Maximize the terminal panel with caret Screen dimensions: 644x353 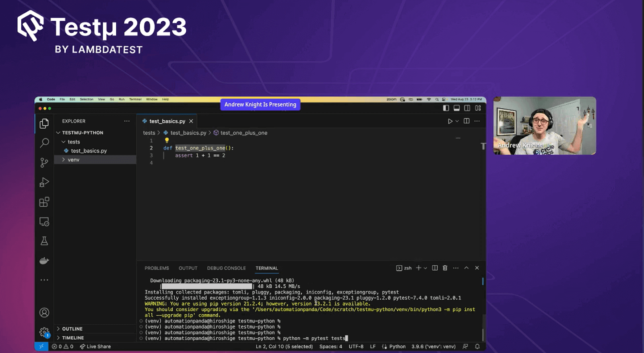coord(466,268)
